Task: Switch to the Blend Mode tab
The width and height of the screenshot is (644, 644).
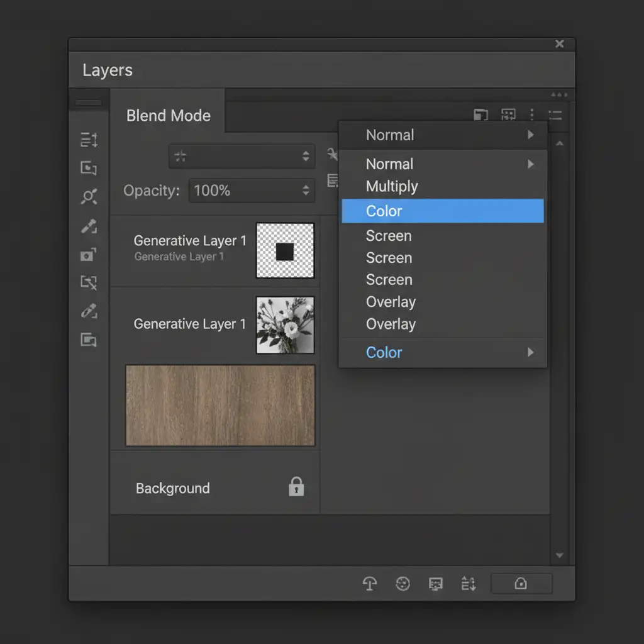Action: click(x=168, y=116)
